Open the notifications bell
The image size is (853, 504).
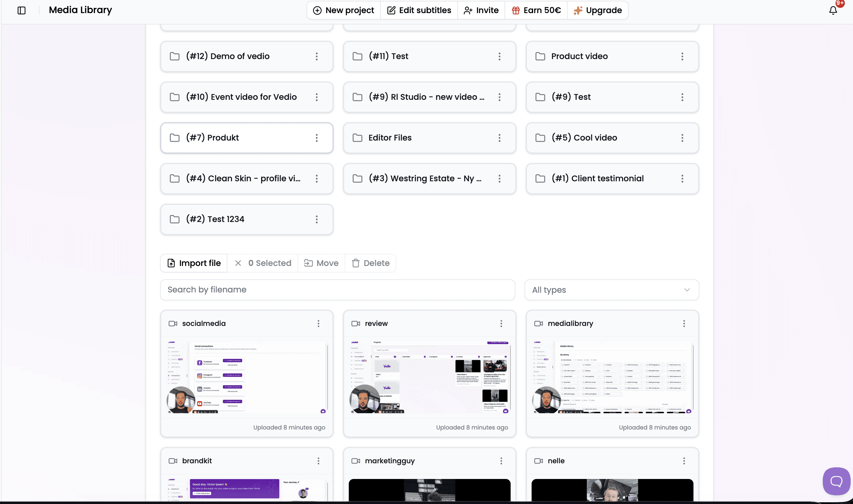point(833,10)
